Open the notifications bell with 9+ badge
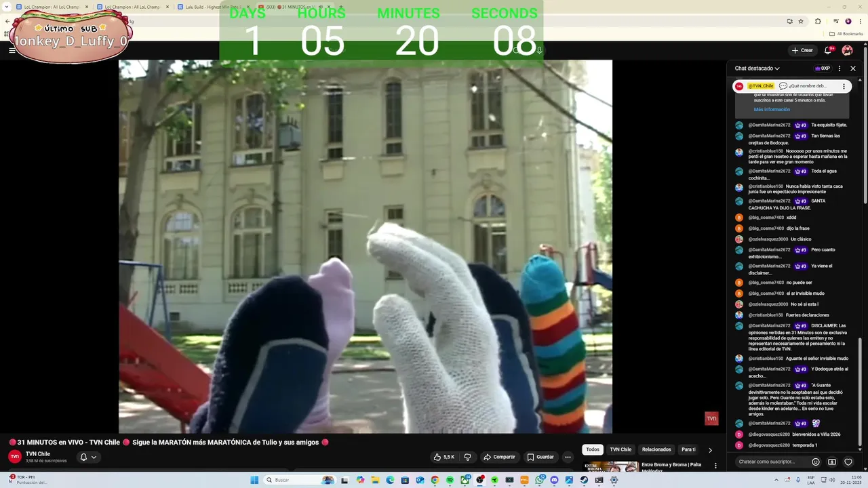The height and width of the screenshot is (488, 868). point(828,50)
